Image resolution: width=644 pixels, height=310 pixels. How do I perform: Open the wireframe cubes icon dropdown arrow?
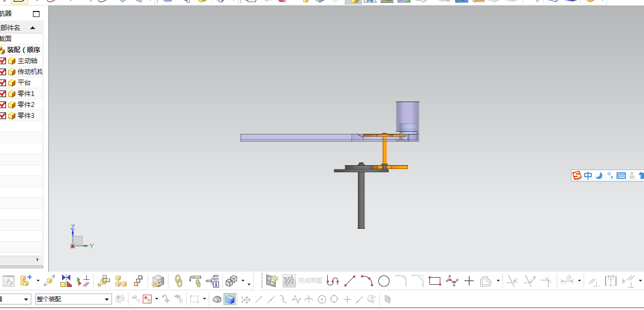[x=243, y=281]
